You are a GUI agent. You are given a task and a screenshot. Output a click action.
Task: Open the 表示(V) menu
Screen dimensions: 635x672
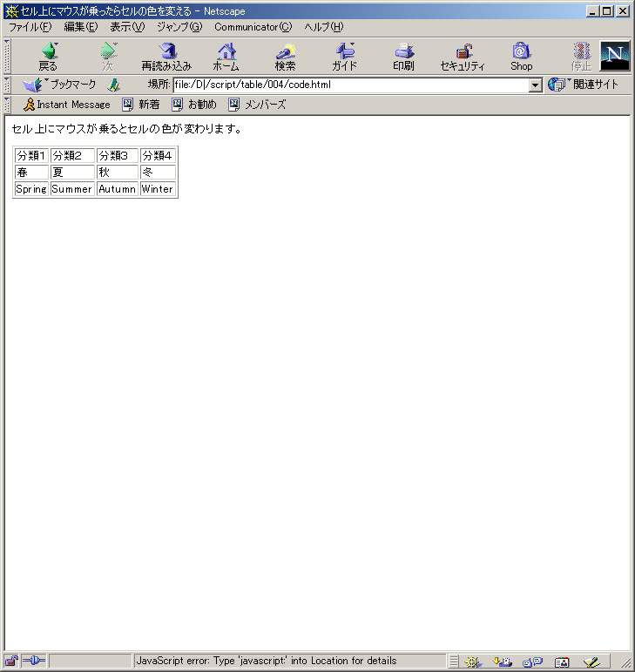tap(127, 27)
